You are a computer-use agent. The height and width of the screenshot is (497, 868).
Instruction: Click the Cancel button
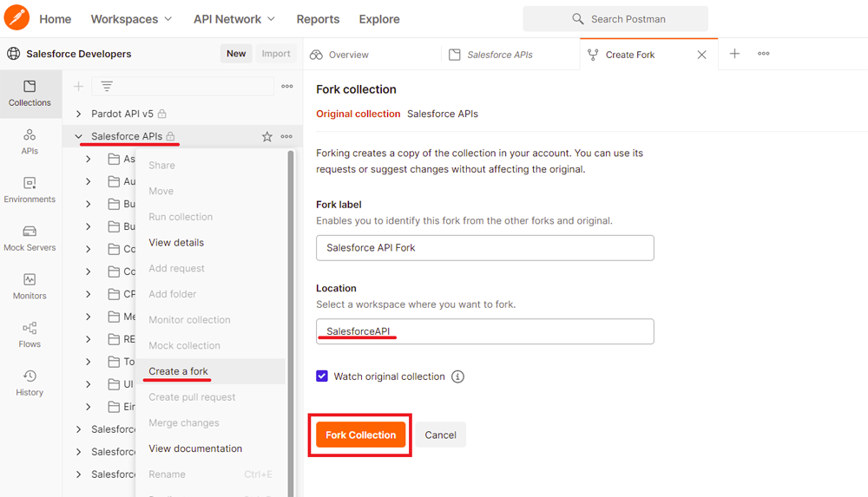click(x=441, y=435)
